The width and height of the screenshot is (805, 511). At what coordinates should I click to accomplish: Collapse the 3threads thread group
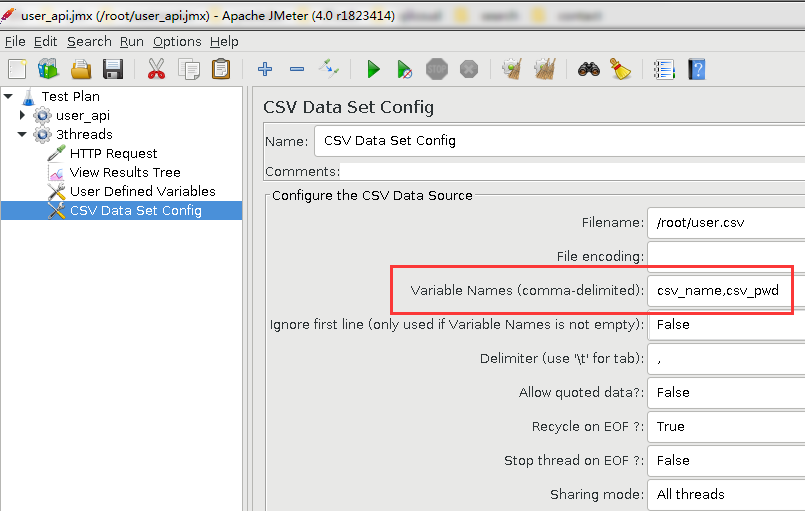pos(22,134)
